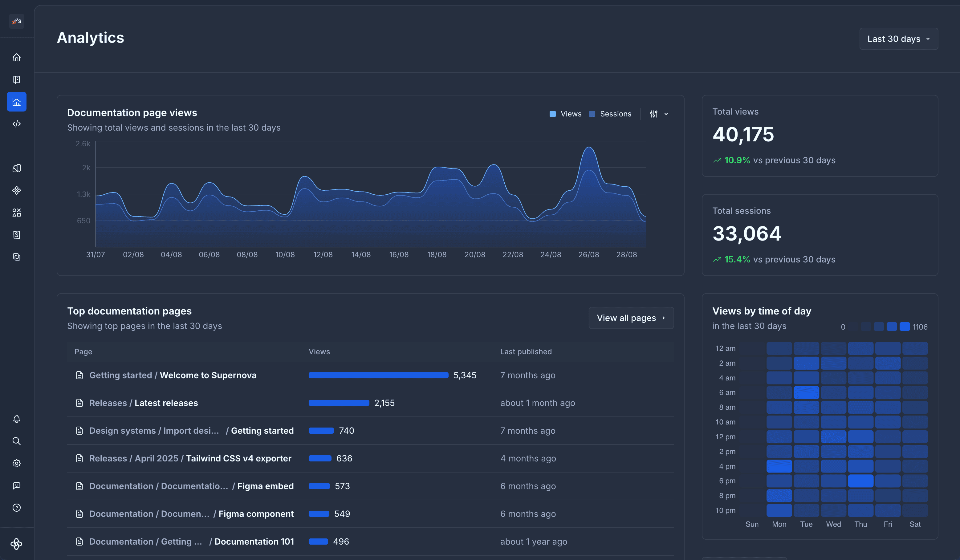This screenshot has height=560, width=960.
Task: Open search from the sidebar
Action: pos(17,441)
